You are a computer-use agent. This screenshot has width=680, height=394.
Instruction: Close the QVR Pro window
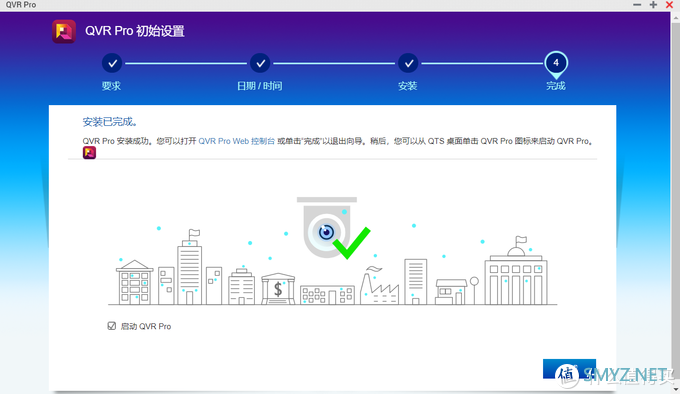coord(669,5)
